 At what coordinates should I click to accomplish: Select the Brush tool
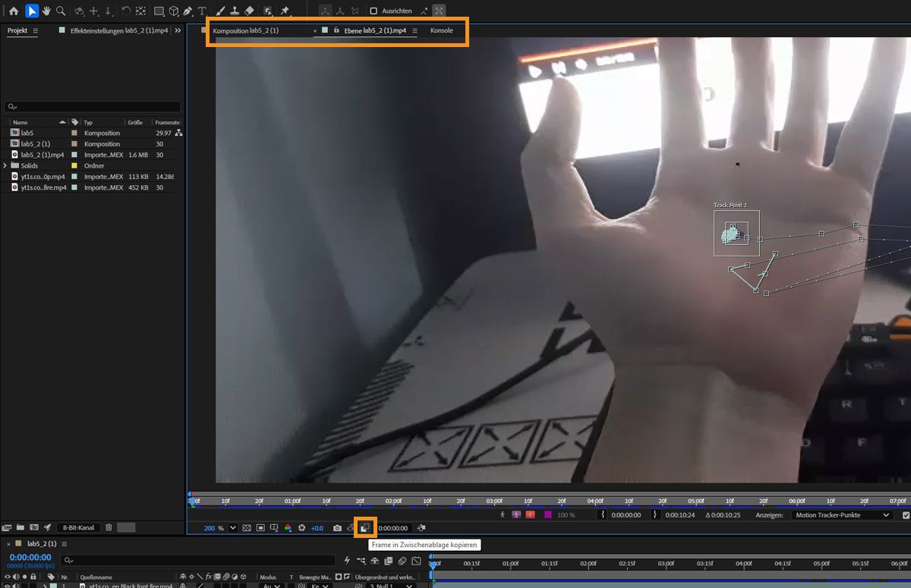[220, 11]
